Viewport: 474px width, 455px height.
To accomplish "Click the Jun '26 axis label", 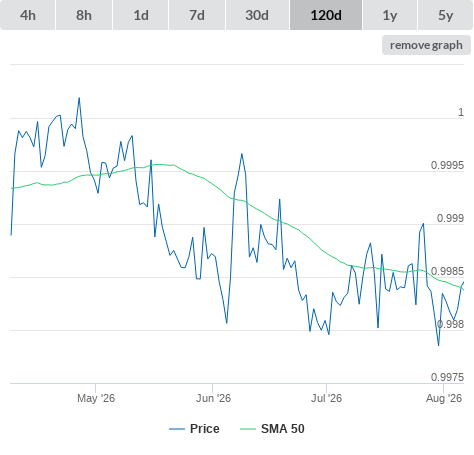I will click(213, 398).
